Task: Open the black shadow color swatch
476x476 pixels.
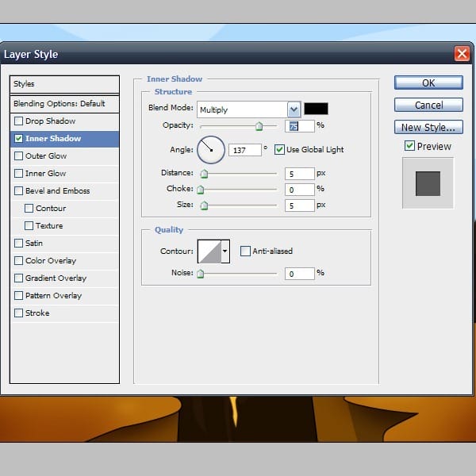Action: 316,109
